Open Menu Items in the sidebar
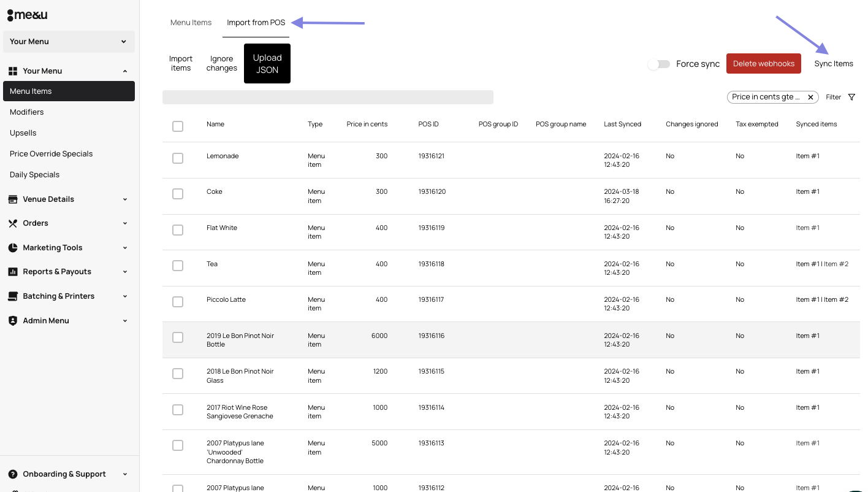Image resolution: width=868 pixels, height=492 pixels. tap(69, 91)
